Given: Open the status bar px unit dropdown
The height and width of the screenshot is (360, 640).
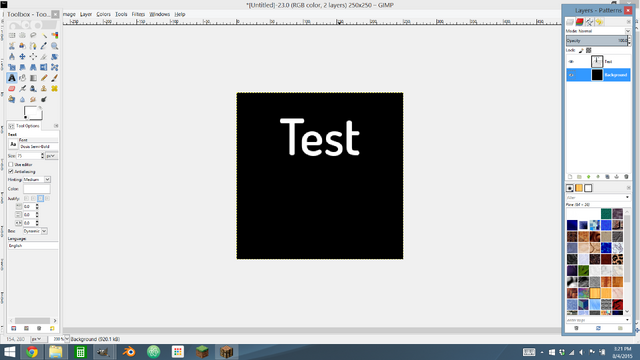Looking at the screenshot, I should [38, 339].
